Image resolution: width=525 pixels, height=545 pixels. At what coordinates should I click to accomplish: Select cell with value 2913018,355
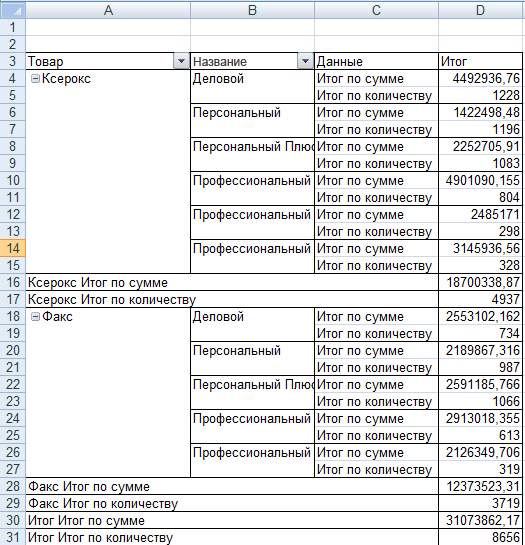pyautogui.click(x=480, y=418)
